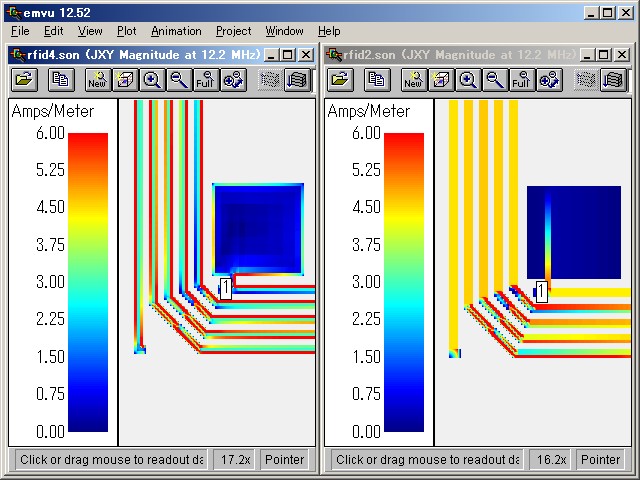Close the rfid4.son child window
The height and width of the screenshot is (480, 640).
[306, 55]
